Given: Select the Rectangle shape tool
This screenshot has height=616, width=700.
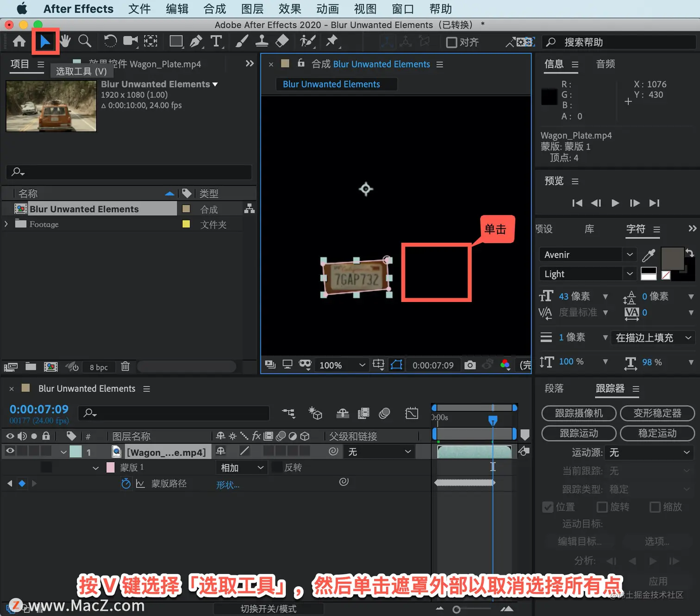Looking at the screenshot, I should point(176,41).
